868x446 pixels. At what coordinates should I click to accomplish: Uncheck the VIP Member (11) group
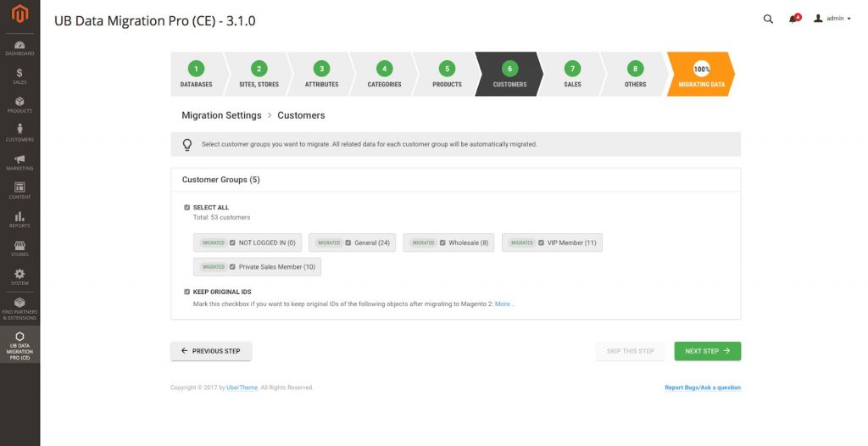pos(542,243)
